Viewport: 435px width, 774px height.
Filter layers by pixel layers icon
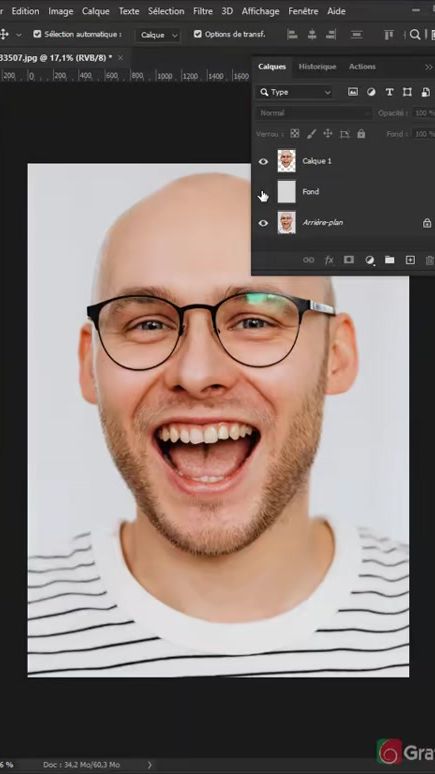tap(353, 92)
